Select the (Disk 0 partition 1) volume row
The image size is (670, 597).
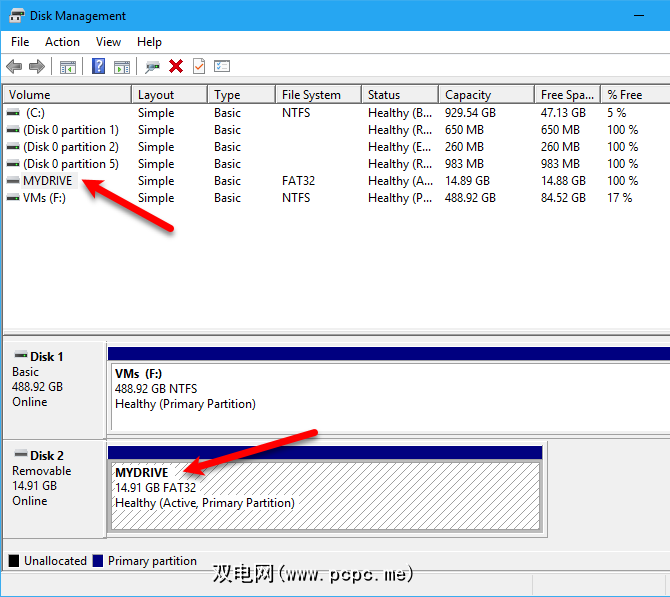336,130
